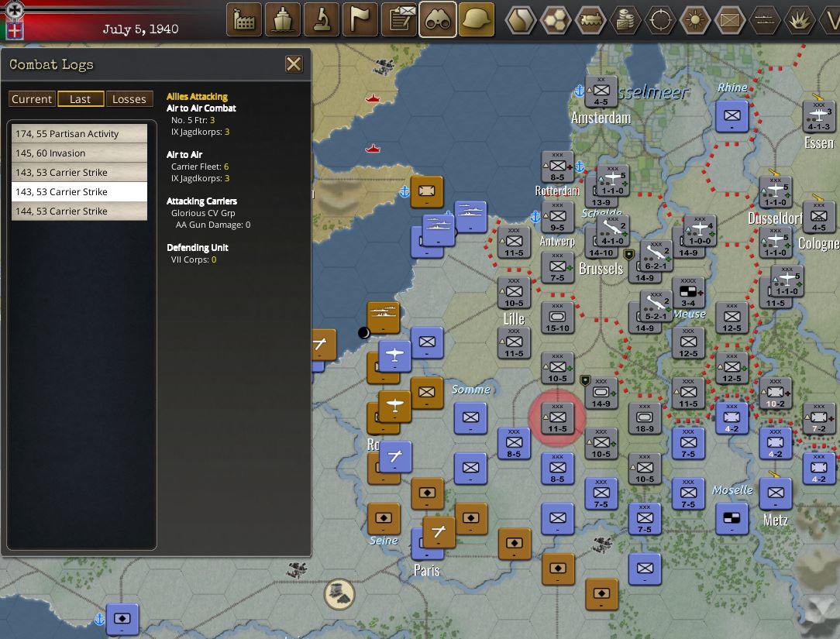
Task: Toggle the river terrain hex overlay
Action: [x=521, y=20]
